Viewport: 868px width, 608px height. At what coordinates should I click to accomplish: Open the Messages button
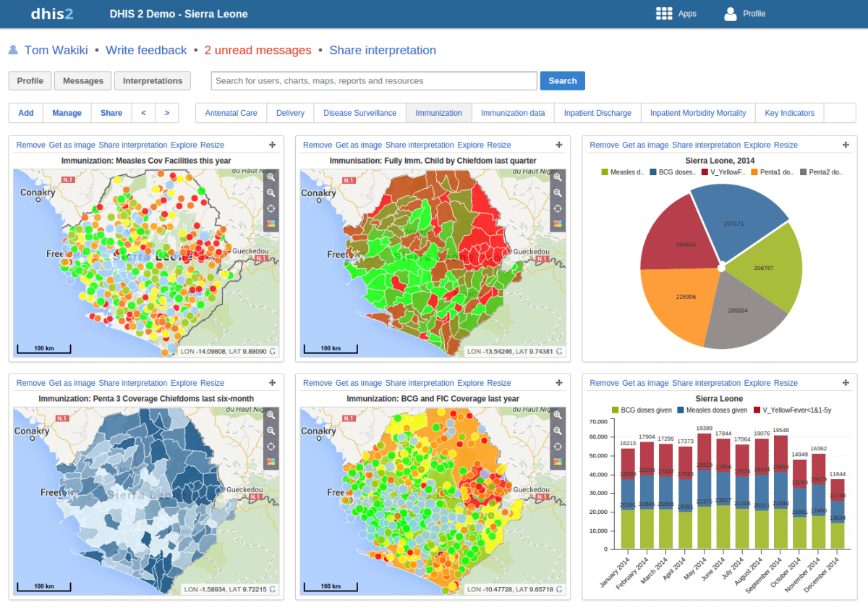tap(83, 81)
